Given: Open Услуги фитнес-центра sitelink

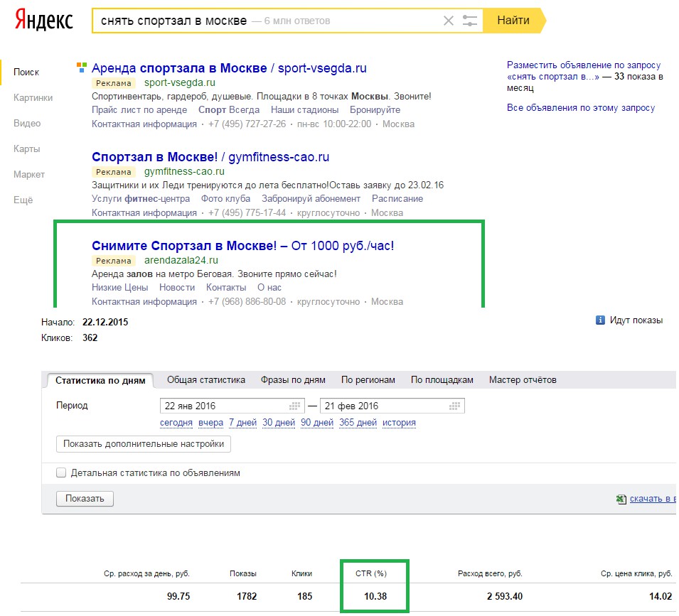Looking at the screenshot, I should click(x=141, y=198).
